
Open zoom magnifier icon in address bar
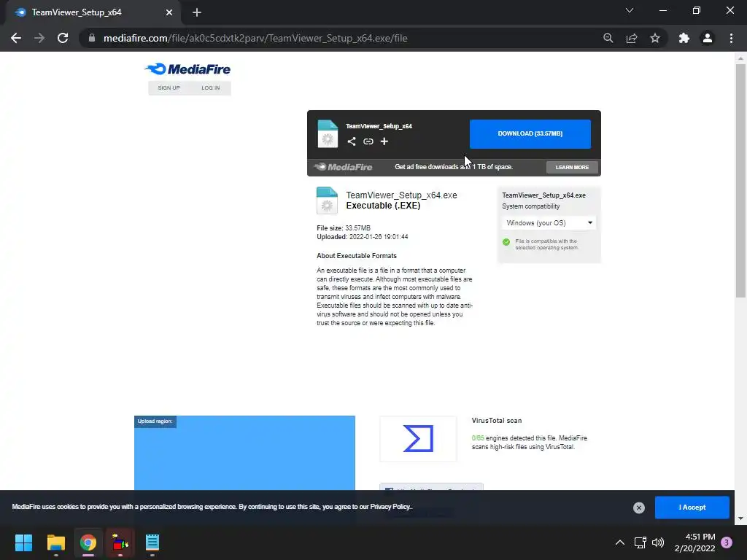click(608, 38)
